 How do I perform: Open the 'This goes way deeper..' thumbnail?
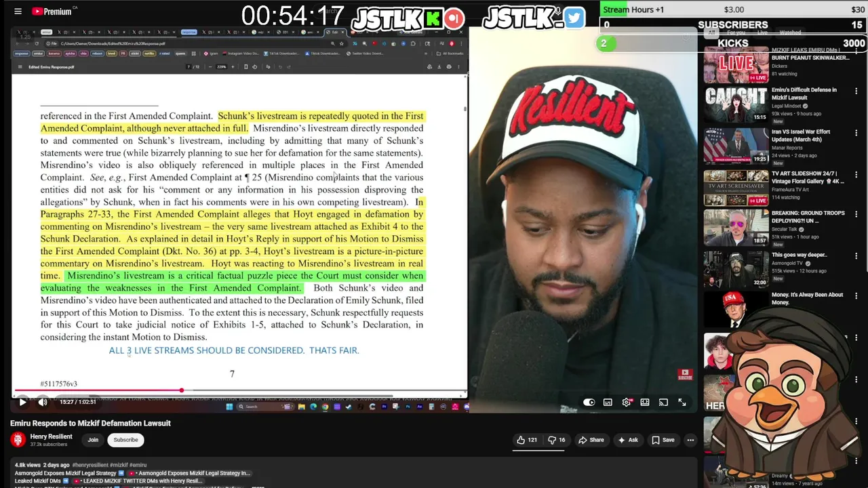click(736, 269)
